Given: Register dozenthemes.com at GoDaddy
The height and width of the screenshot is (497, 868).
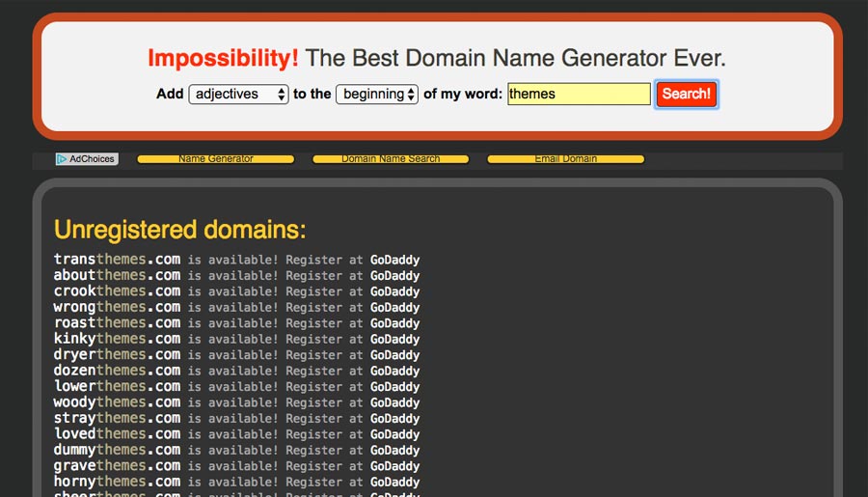Looking at the screenshot, I should 394,372.
